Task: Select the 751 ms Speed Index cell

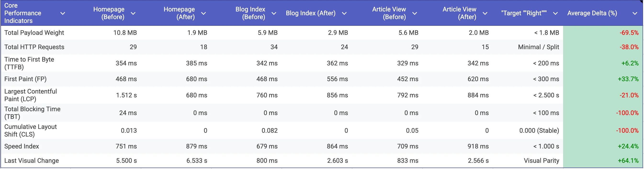Action: (x=126, y=146)
